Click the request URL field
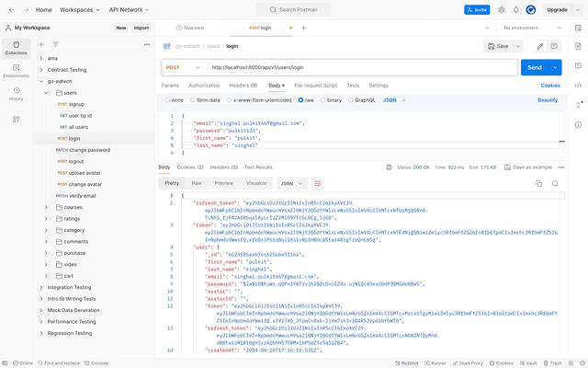Viewport: 588px width, 368px height. [362, 67]
